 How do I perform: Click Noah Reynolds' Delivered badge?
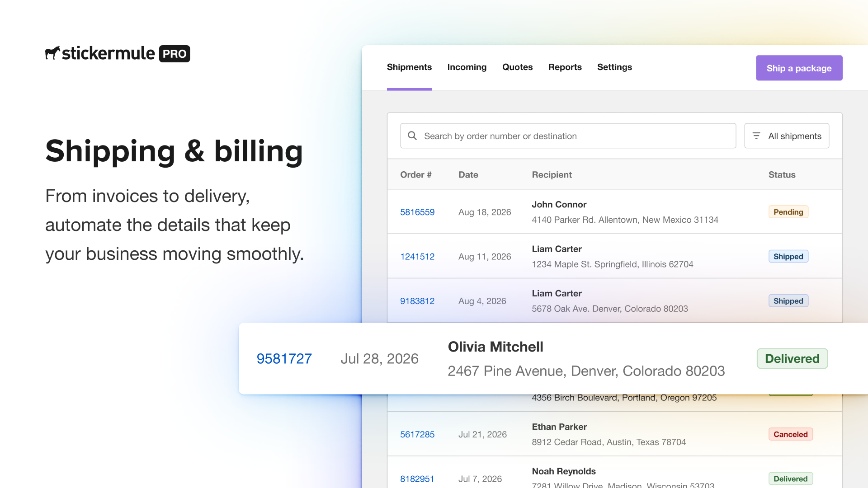(791, 479)
